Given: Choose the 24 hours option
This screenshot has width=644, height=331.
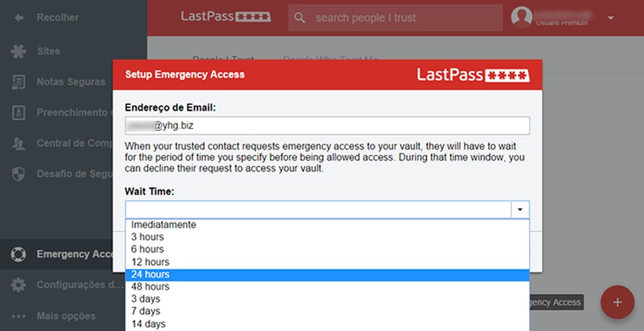Looking at the screenshot, I should [x=151, y=275].
